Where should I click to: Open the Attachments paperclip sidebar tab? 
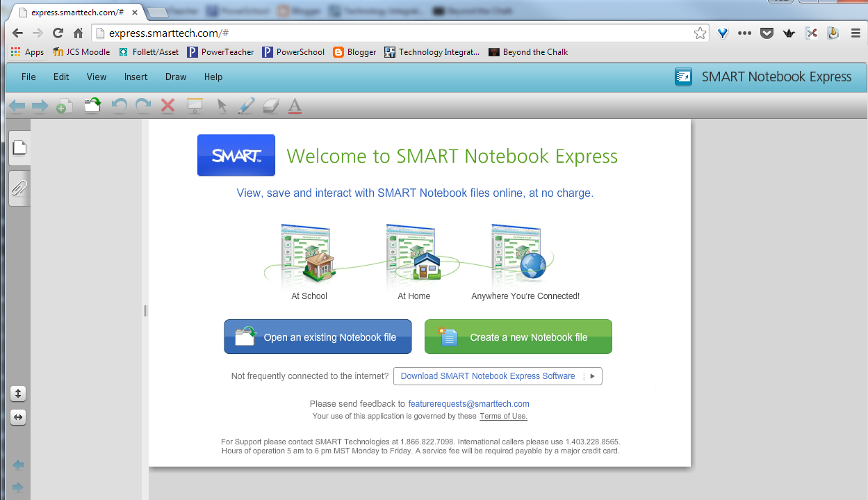(x=19, y=188)
